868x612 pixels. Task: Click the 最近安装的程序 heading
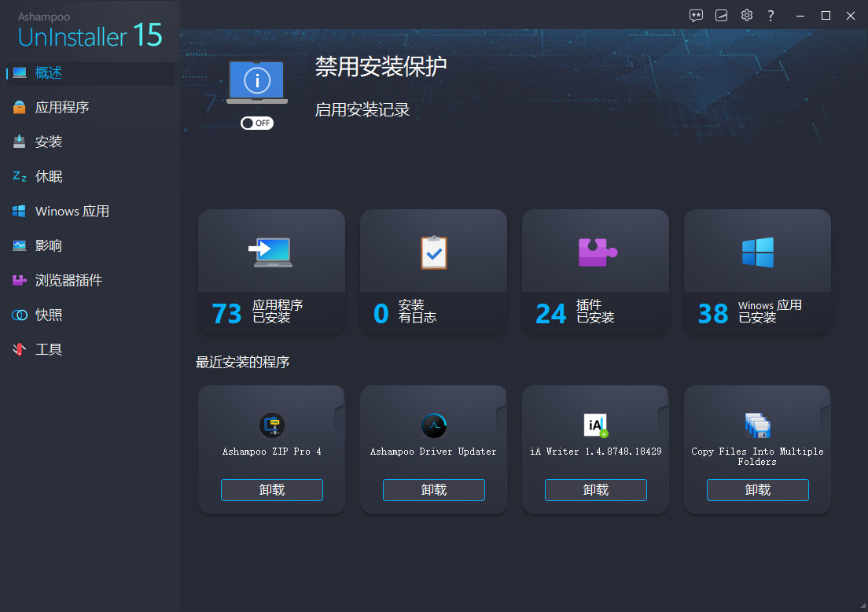point(242,362)
